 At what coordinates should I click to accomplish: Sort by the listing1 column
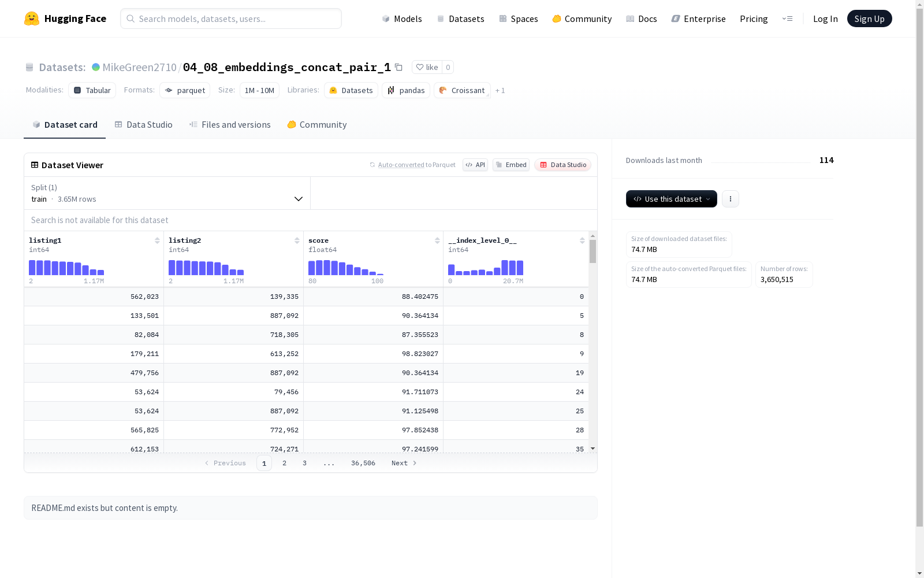(x=157, y=240)
